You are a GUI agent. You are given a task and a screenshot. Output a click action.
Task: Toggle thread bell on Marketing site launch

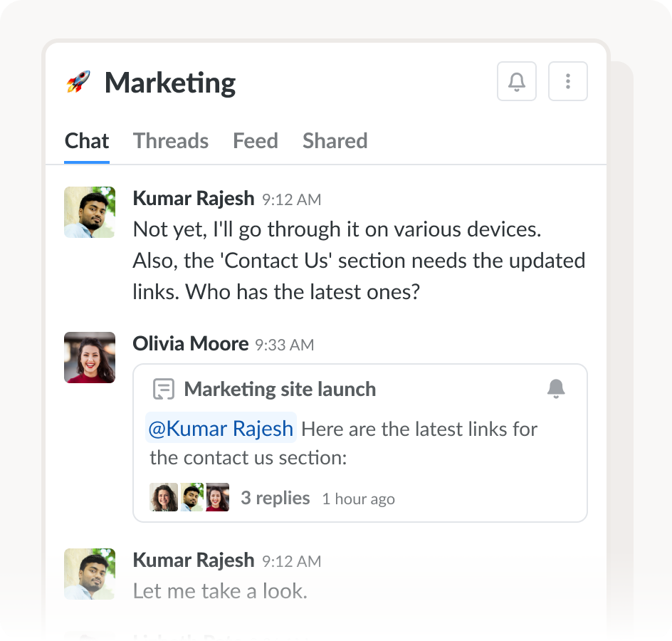(x=556, y=389)
